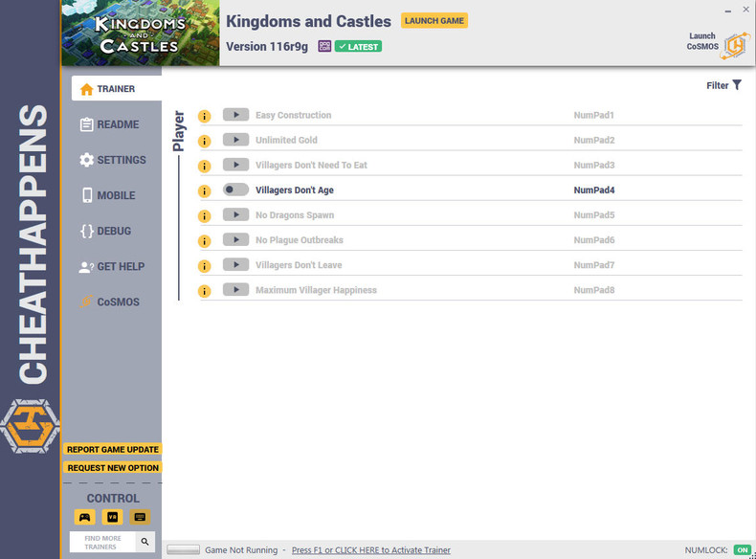
Task: Activate Maximum Villager Happiness cheat
Action: (235, 290)
